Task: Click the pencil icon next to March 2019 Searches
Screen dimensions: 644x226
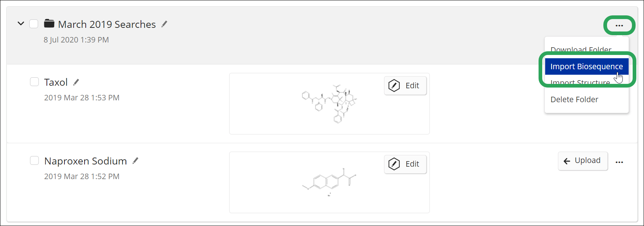Action: [x=164, y=24]
